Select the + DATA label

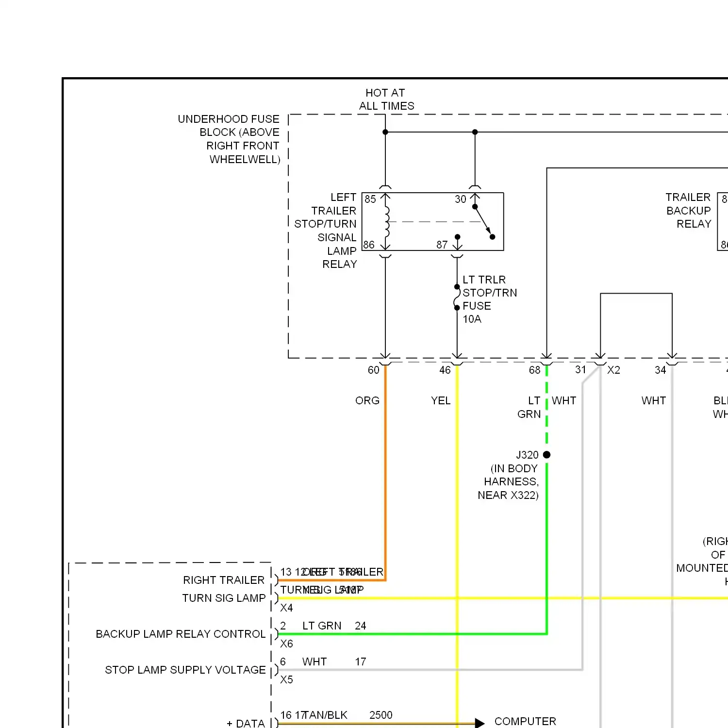(246, 723)
